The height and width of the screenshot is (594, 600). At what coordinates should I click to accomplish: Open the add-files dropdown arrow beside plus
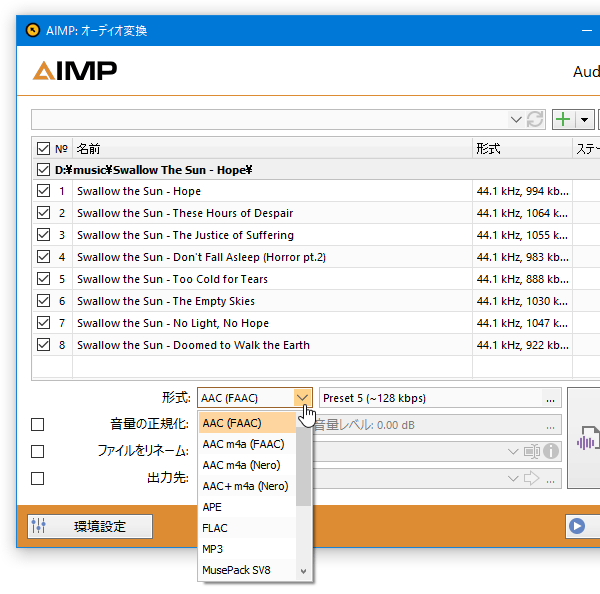click(x=584, y=119)
